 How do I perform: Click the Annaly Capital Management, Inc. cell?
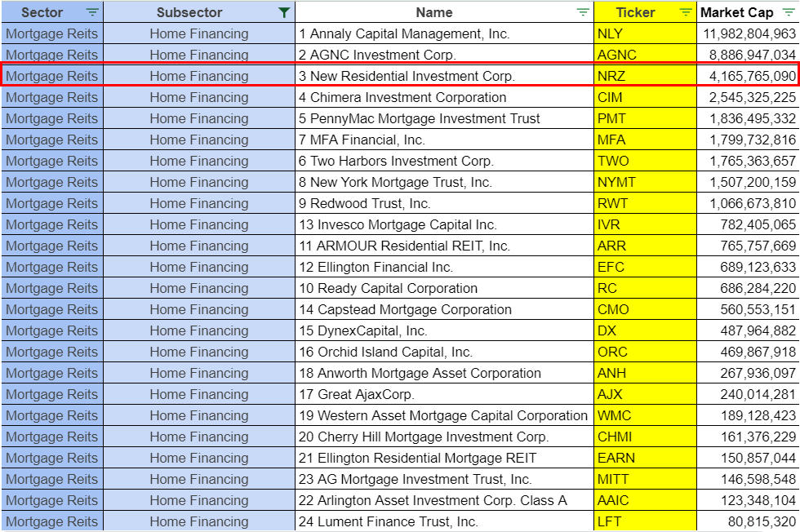[444, 33]
